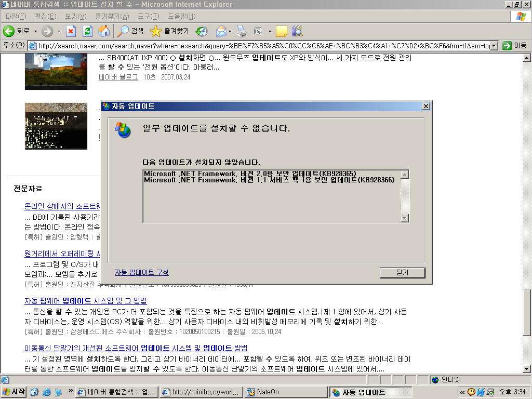Close the 자동 업데이트 dialog with X
Screen dimensions: 532x399
click(426, 106)
